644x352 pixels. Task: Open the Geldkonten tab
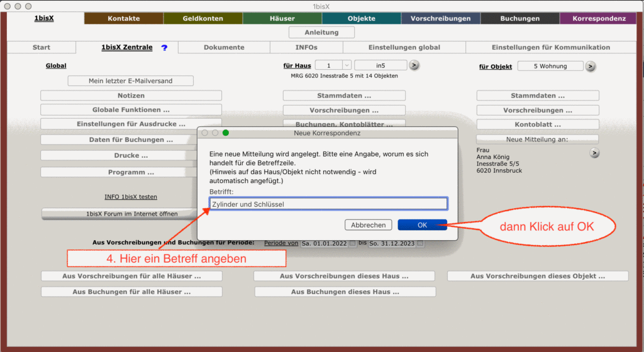point(203,18)
